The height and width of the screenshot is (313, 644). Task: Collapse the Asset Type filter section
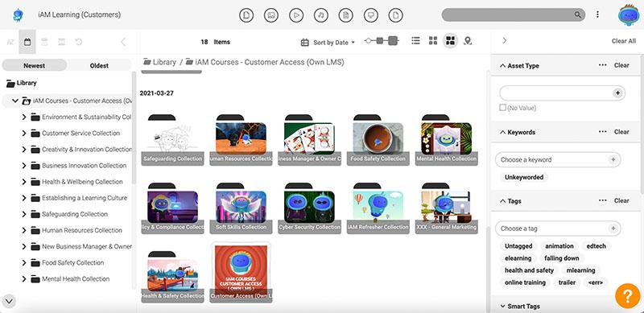[x=502, y=66]
